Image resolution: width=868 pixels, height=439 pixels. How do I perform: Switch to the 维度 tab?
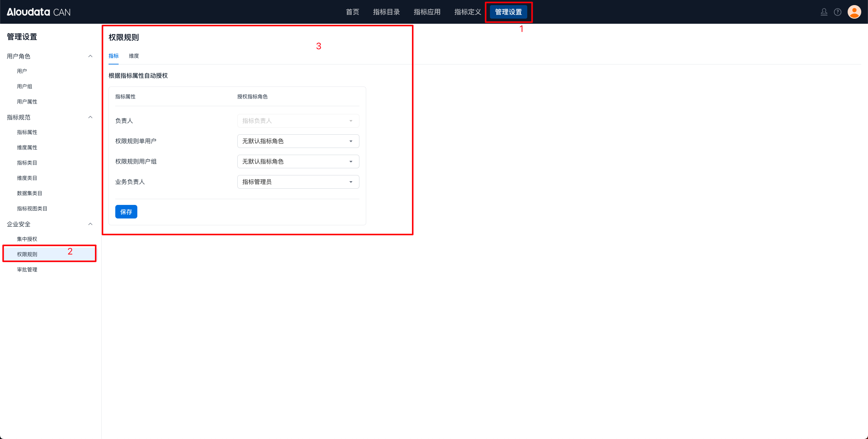(134, 56)
